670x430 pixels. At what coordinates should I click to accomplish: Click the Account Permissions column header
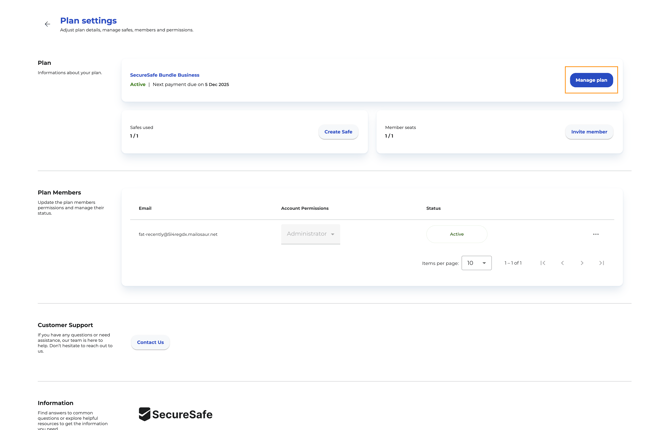(305, 208)
